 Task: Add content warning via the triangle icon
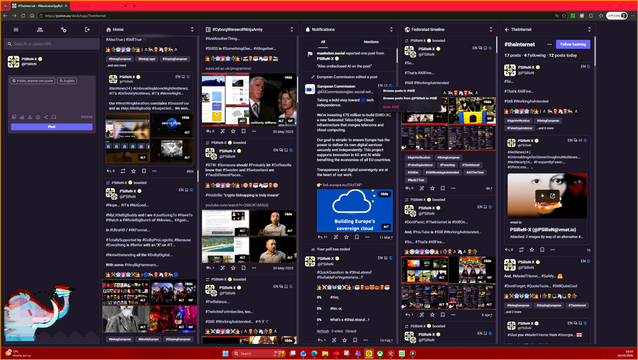[30, 117]
